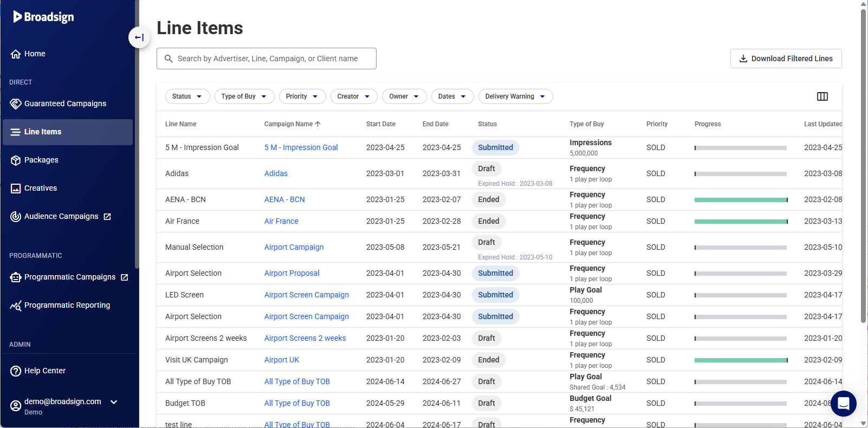The image size is (868, 428).
Task: Click the Home icon in the sidebar
Action: (x=16, y=54)
